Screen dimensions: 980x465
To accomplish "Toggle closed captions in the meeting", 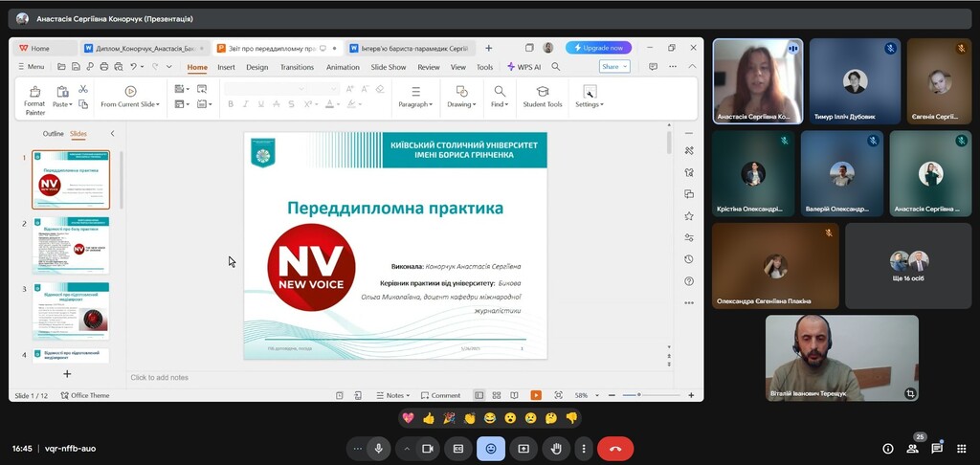I will coord(458,448).
